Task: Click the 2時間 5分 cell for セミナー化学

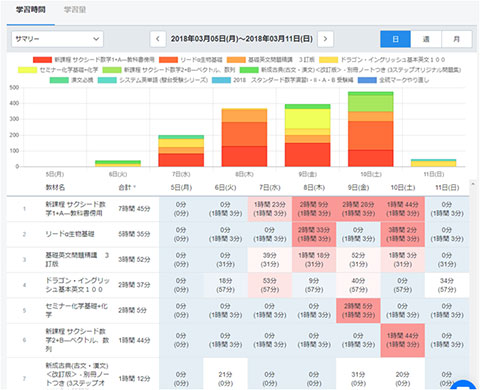Action: [358, 310]
